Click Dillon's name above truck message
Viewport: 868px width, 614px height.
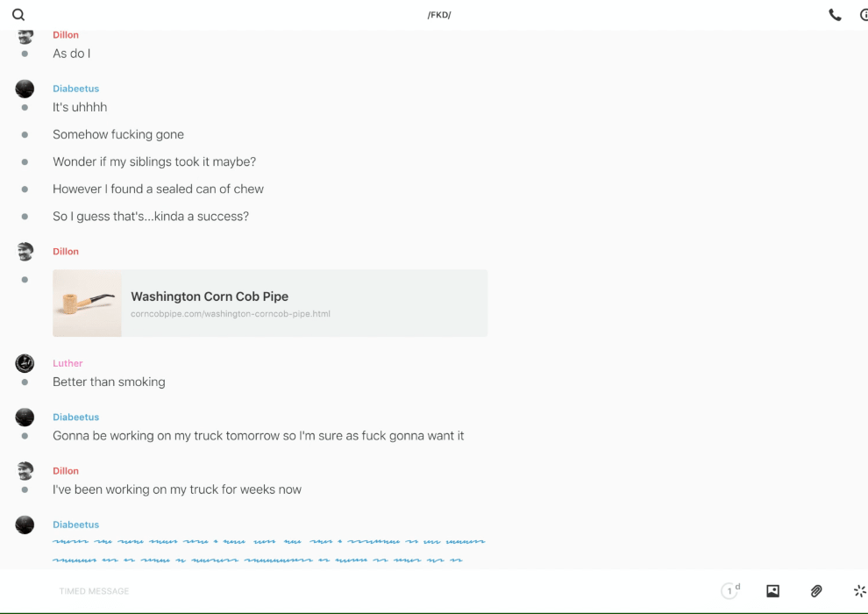66,471
